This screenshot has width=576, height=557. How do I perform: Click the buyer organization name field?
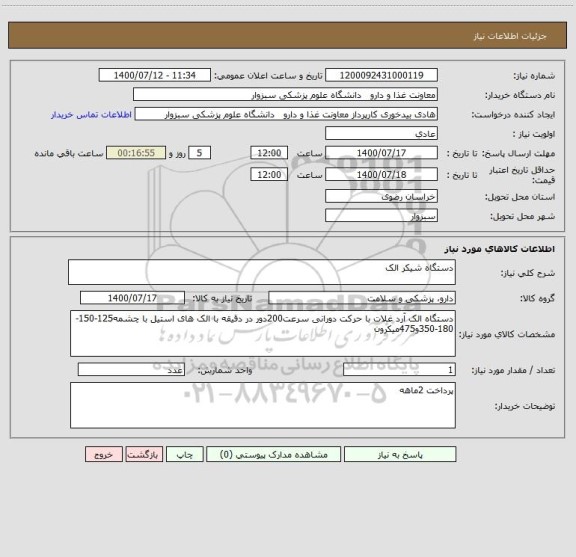click(x=285, y=94)
